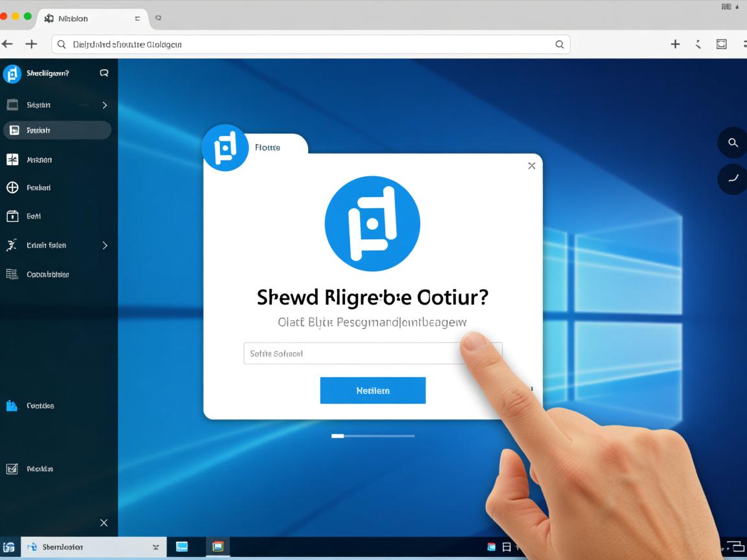This screenshot has height=560, width=747.
Task: Open the blue monitor icon in the taskbar
Action: pos(182,546)
